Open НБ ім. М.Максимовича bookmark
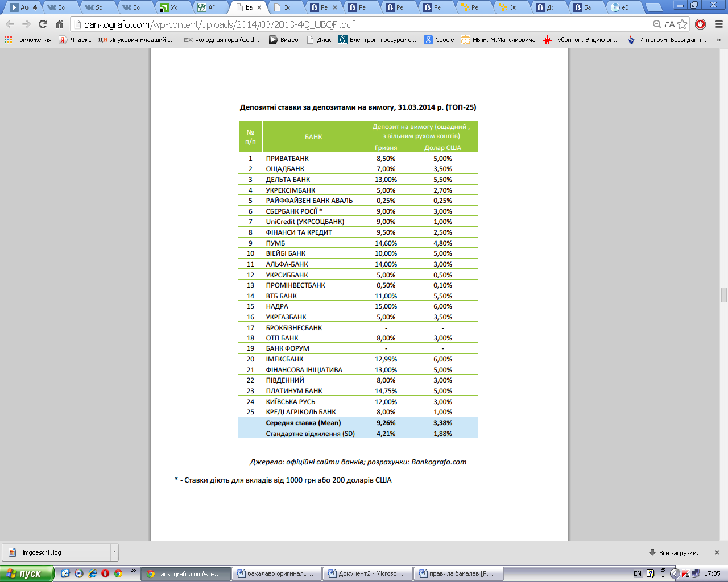This screenshot has width=728, height=582. tap(498, 40)
